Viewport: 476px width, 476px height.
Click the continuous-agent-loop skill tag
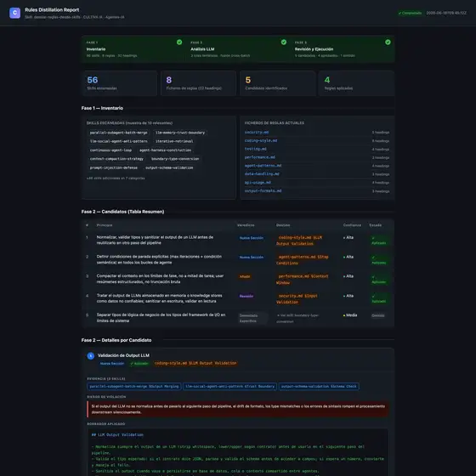(110, 150)
